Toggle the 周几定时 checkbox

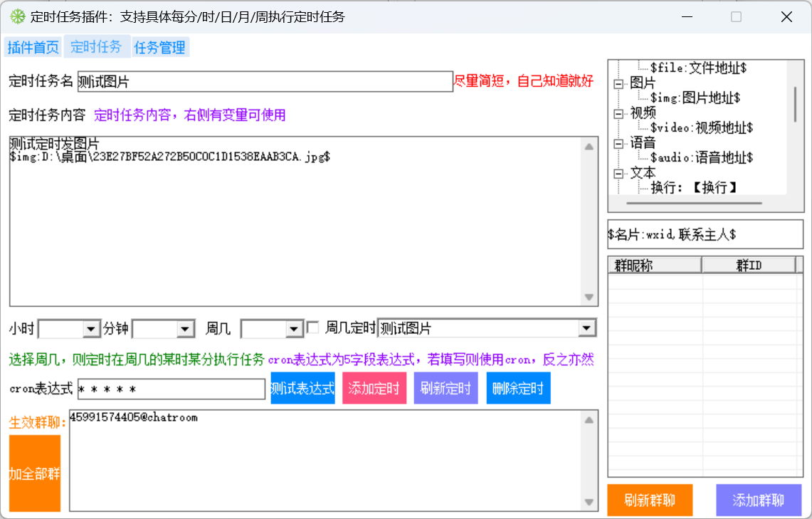[x=312, y=327]
